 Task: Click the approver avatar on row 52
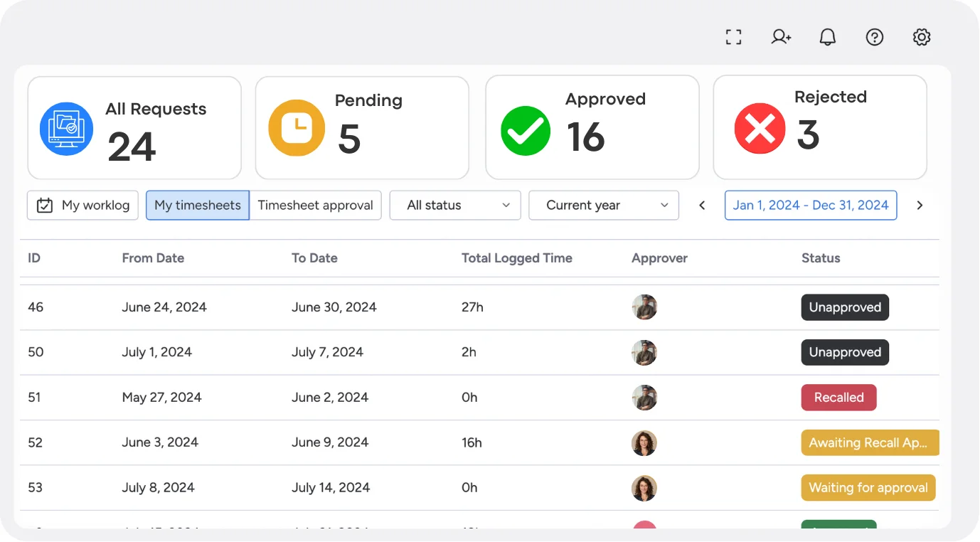click(x=644, y=442)
